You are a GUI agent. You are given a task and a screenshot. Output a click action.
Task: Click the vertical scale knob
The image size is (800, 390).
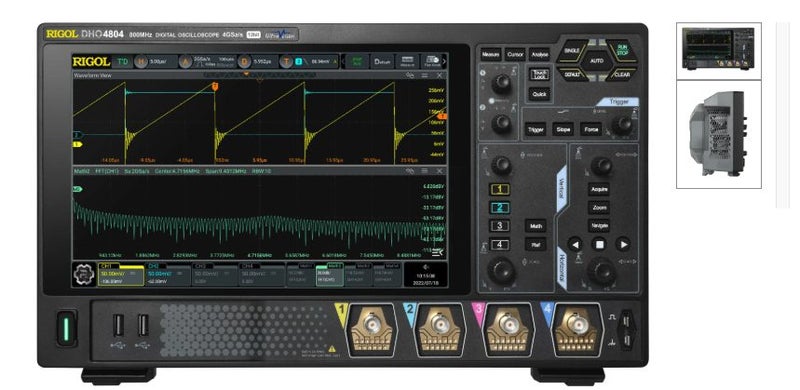click(x=501, y=270)
